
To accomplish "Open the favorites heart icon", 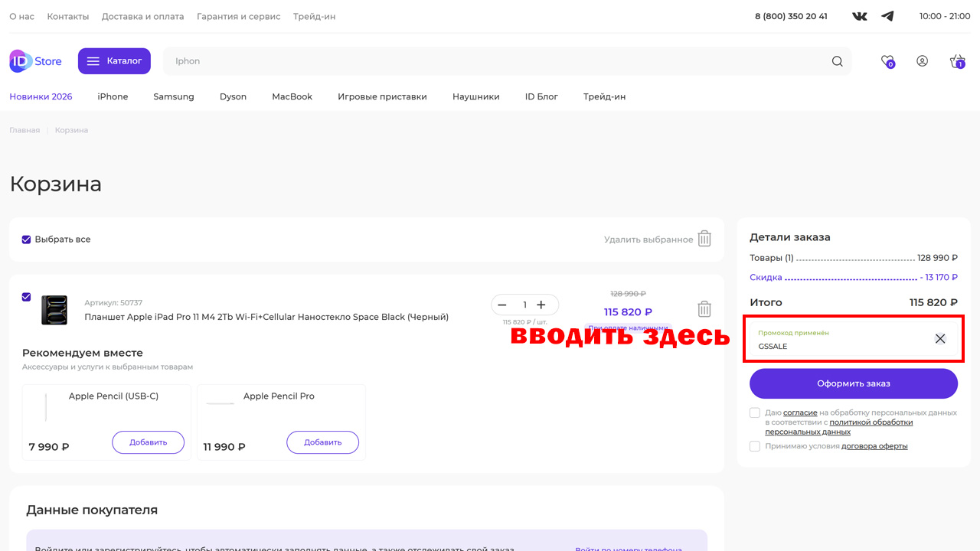I will pos(887,61).
